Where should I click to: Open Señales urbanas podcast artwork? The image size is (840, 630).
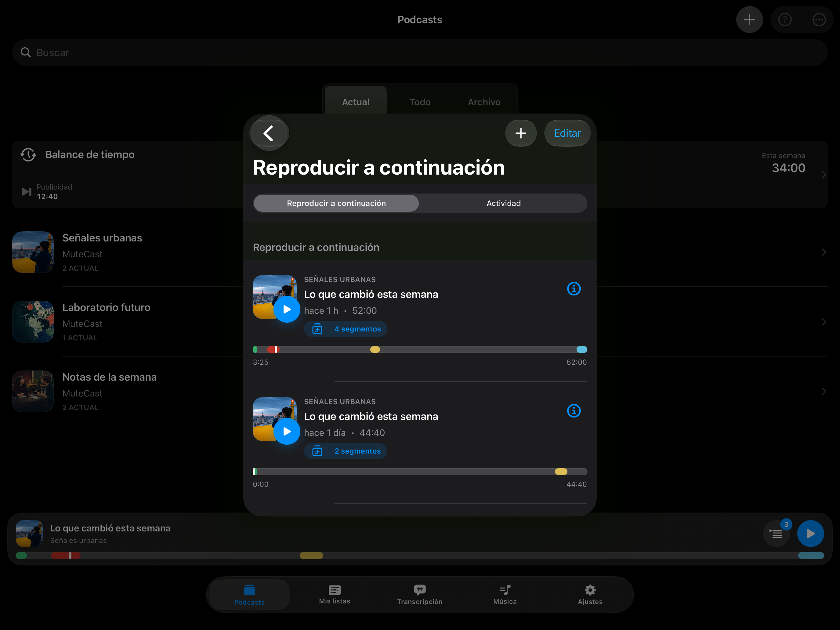[x=33, y=252]
